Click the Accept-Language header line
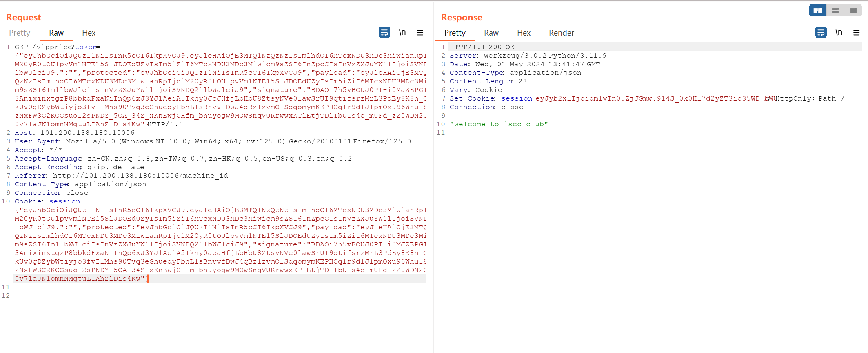868x353 pixels. (x=183, y=159)
